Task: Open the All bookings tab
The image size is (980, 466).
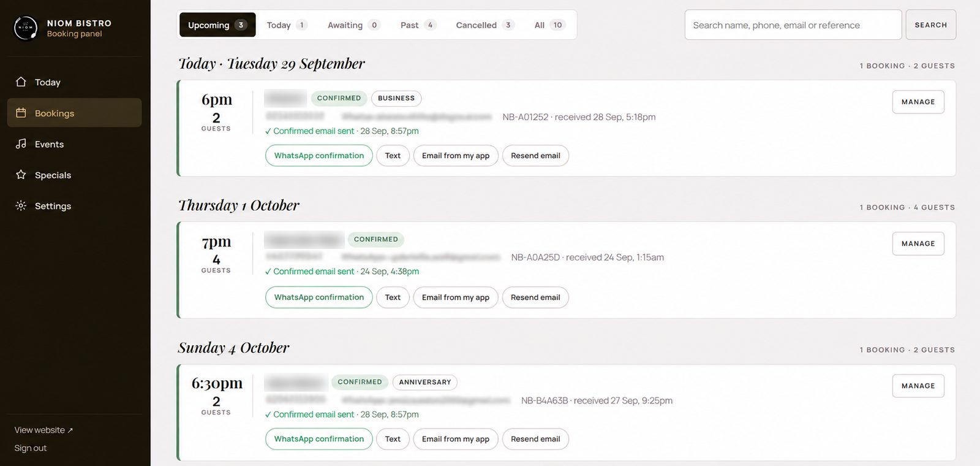Action: (x=549, y=25)
